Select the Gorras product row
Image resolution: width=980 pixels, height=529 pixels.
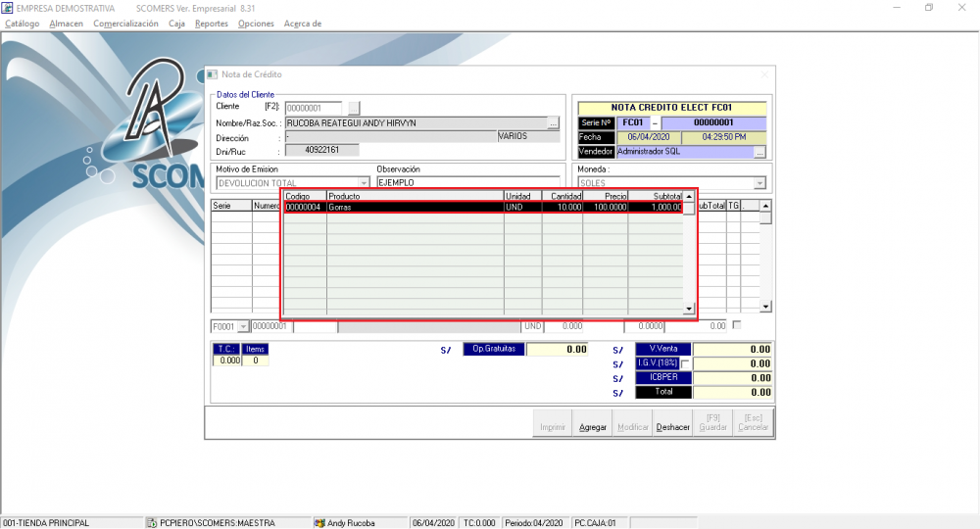[x=483, y=207]
